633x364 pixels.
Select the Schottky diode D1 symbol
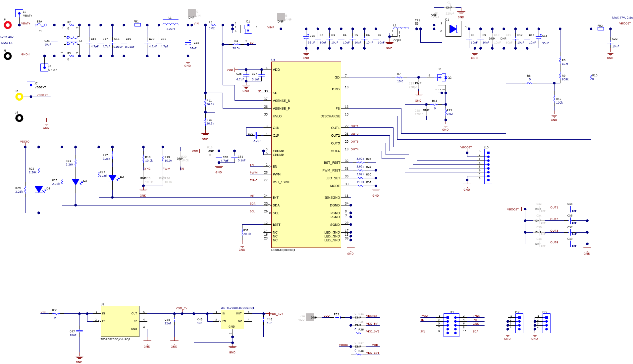point(453,29)
